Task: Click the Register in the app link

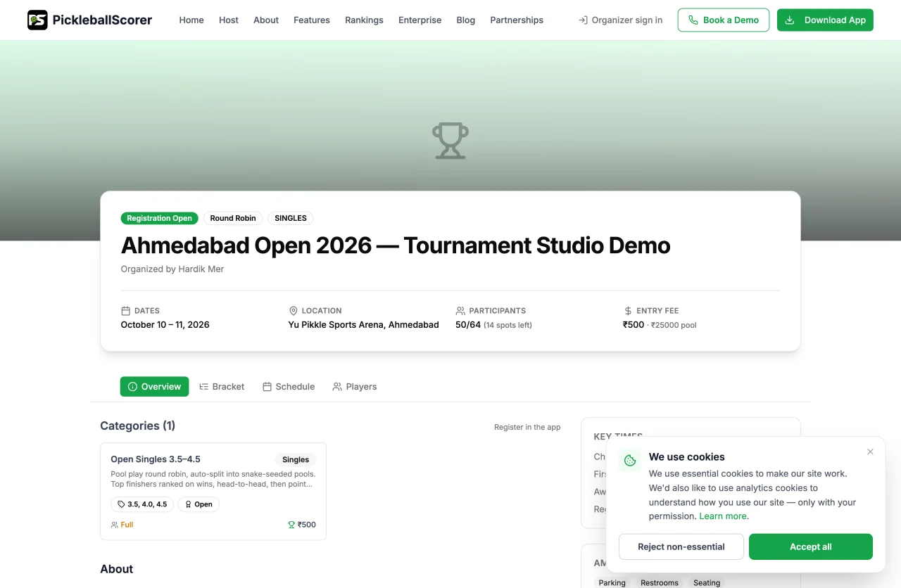Action: (527, 427)
